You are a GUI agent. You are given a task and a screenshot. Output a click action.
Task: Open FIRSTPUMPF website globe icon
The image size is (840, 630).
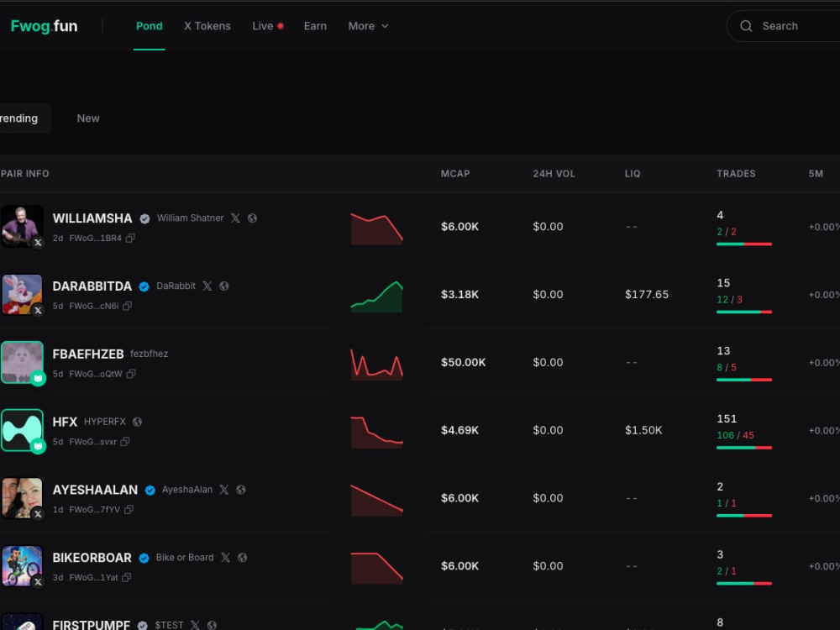coord(213,625)
